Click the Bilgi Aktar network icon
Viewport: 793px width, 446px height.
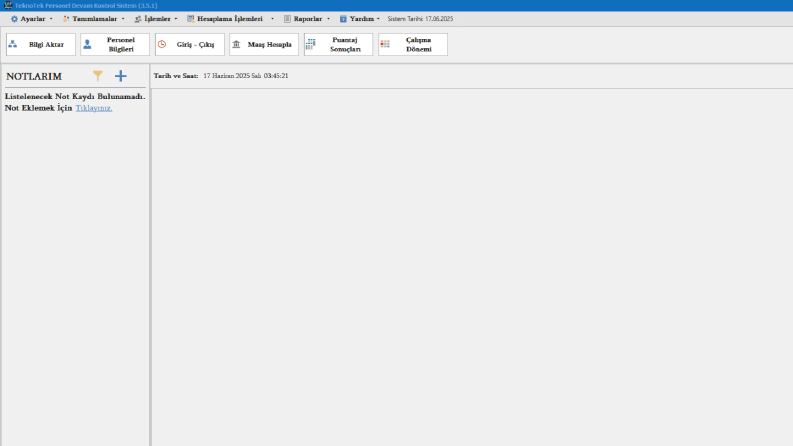(x=13, y=44)
